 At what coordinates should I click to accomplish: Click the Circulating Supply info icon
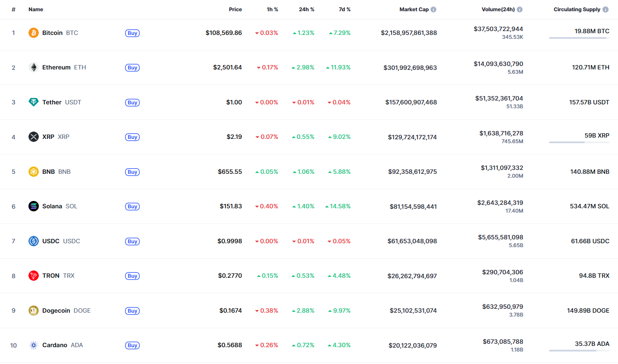pyautogui.click(x=605, y=9)
